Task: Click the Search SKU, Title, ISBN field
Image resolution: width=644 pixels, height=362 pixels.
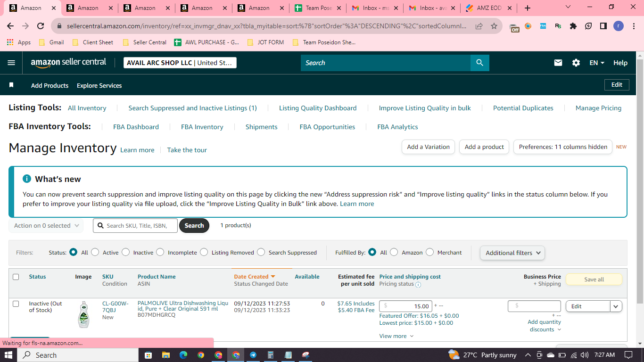Action: pos(135,226)
